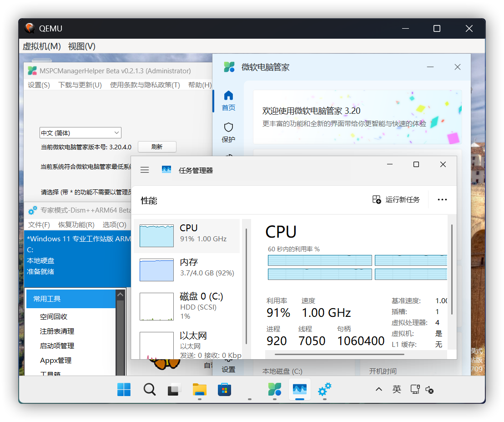Viewport: 504px width, 422px height.
Task: Click Task Manager horizontal scrollbar
Action: tap(339, 355)
